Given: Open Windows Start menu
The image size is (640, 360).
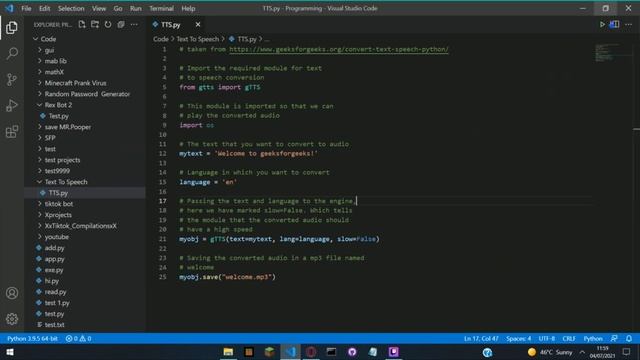Looking at the screenshot, I should (x=10, y=352).
